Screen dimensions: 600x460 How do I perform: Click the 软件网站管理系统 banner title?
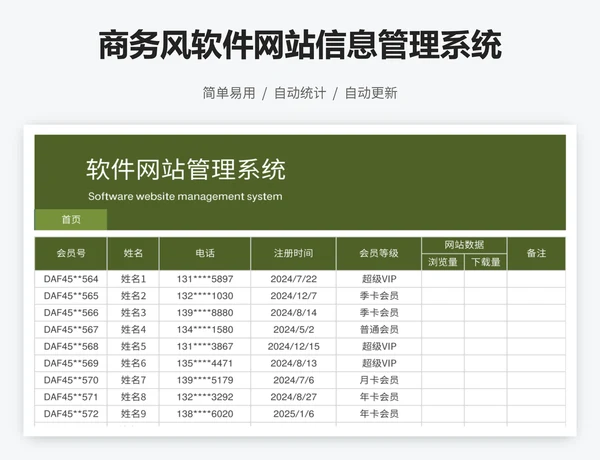click(186, 170)
